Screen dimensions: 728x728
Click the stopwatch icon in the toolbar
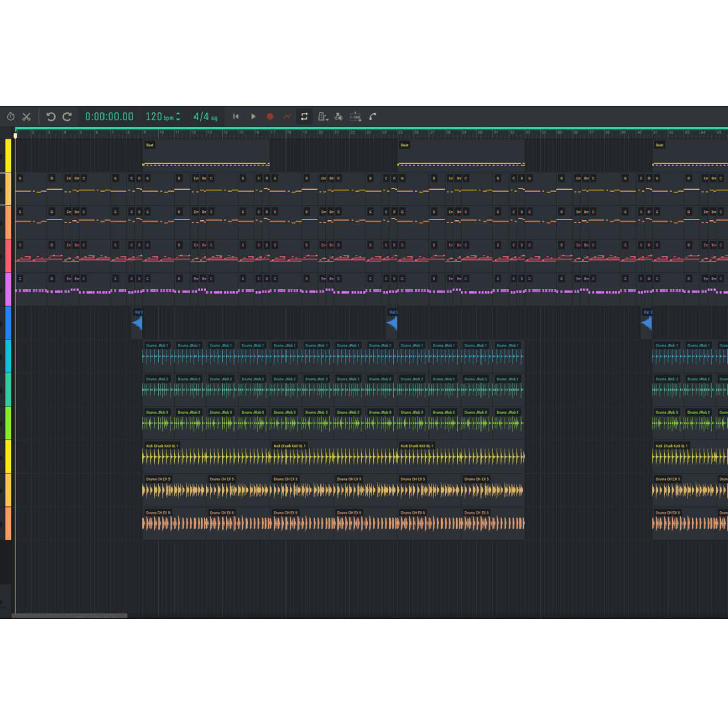coord(10,117)
